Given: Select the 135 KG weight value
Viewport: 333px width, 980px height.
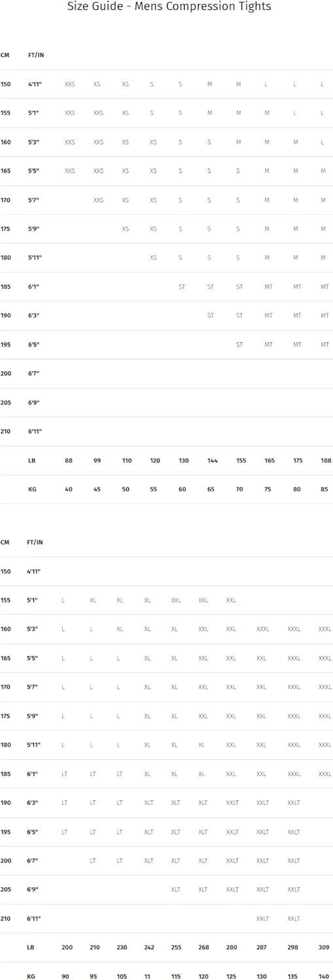Looking at the screenshot, I should click(294, 976).
